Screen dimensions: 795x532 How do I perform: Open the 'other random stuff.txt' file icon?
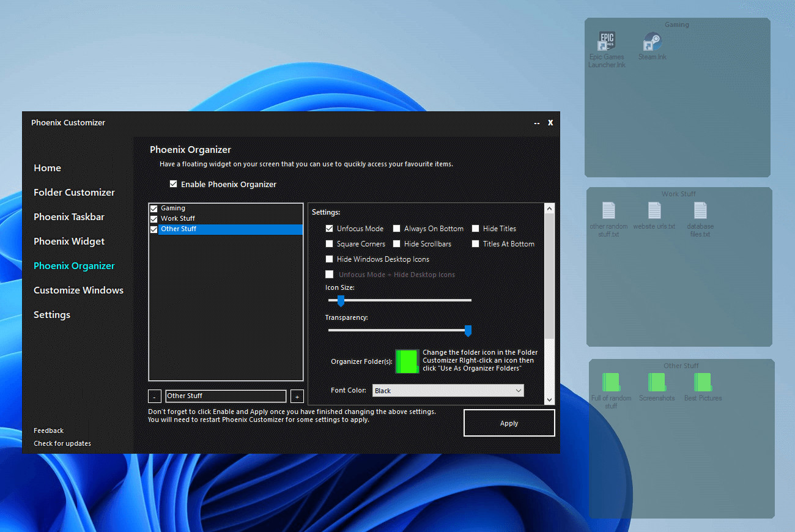pyautogui.click(x=608, y=210)
